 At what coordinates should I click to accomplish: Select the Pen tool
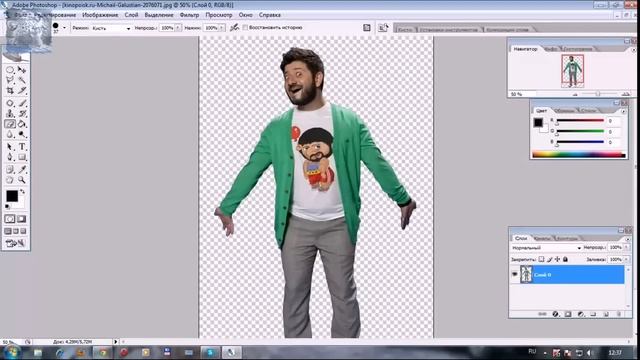(x=10, y=157)
